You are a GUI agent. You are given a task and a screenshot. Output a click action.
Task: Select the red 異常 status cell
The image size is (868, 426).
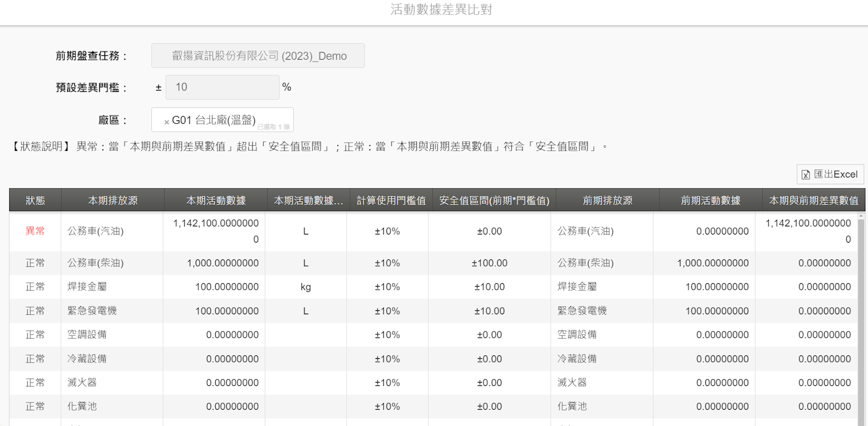pos(35,231)
